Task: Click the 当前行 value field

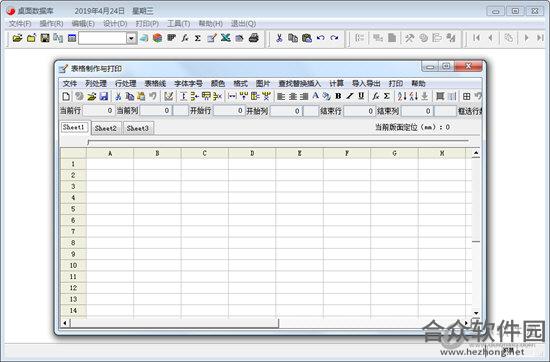Action: (98, 111)
